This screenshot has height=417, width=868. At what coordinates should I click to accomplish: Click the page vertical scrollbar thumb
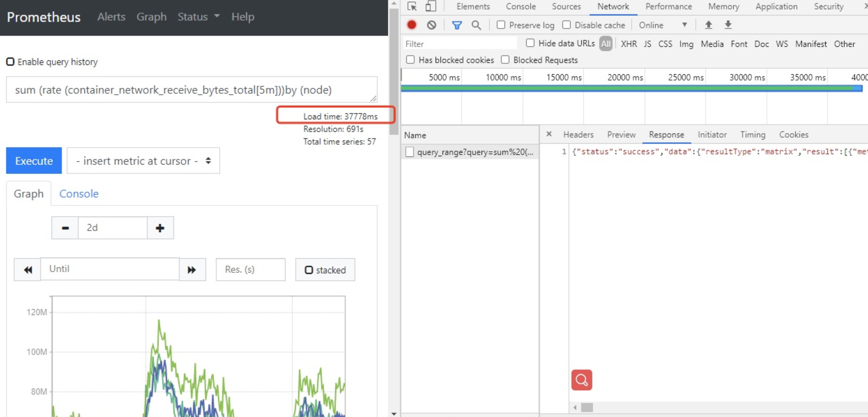pyautogui.click(x=394, y=71)
